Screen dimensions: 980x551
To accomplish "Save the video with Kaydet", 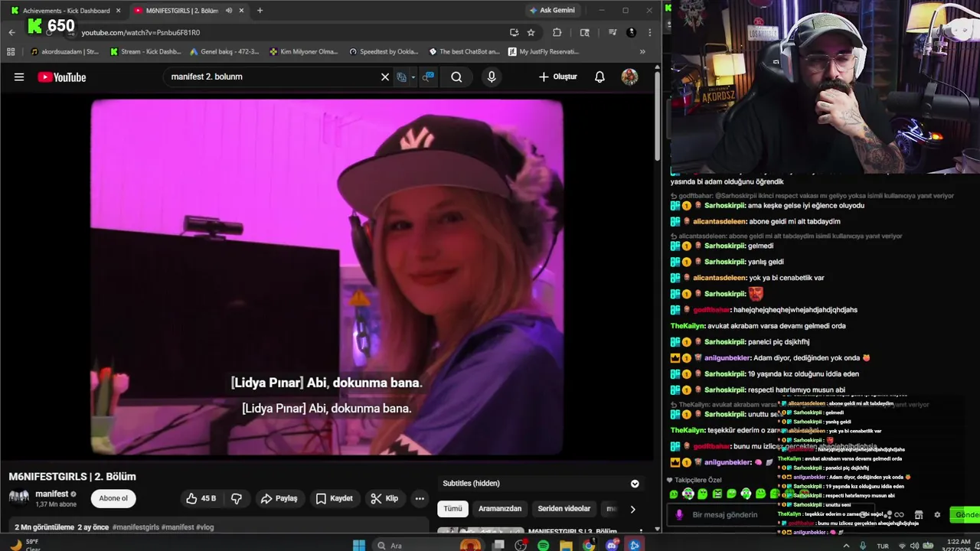I will click(335, 498).
